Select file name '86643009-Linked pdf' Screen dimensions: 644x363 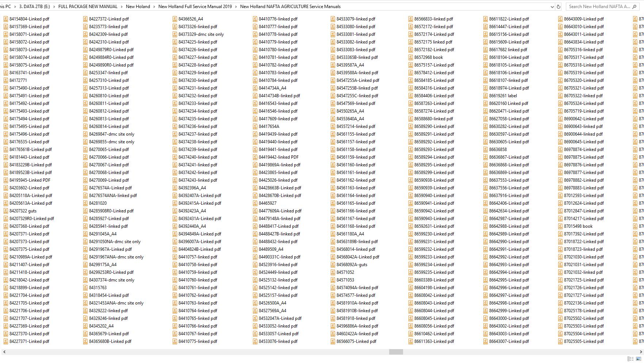(x=584, y=19)
